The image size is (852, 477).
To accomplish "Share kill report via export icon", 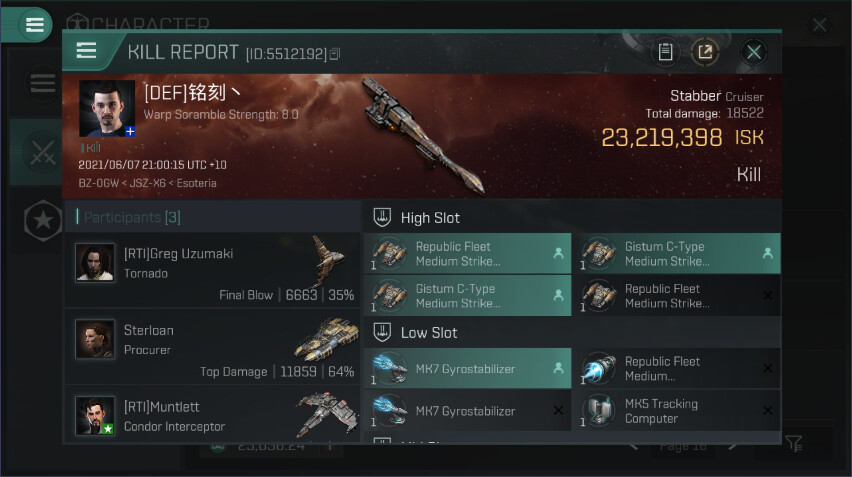I will coord(705,52).
